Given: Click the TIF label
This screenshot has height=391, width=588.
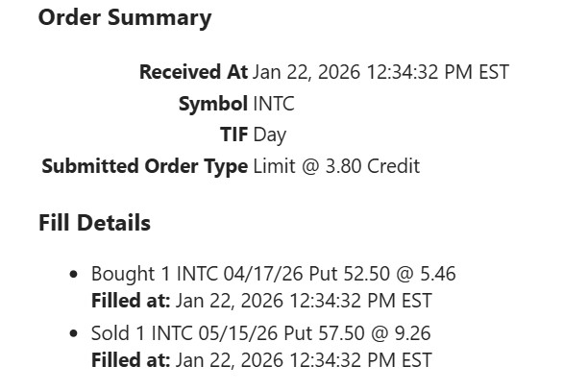Looking at the screenshot, I should pyautogui.click(x=233, y=134).
